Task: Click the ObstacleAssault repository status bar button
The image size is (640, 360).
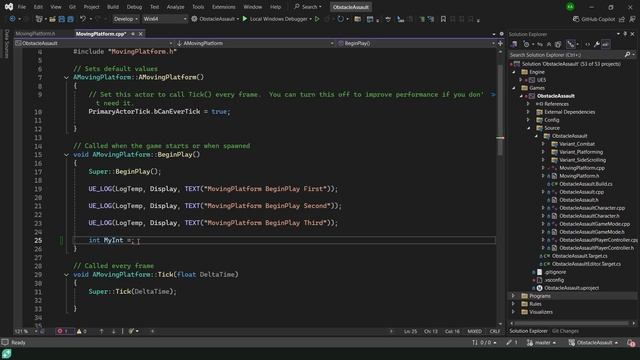Action: click(x=593, y=343)
